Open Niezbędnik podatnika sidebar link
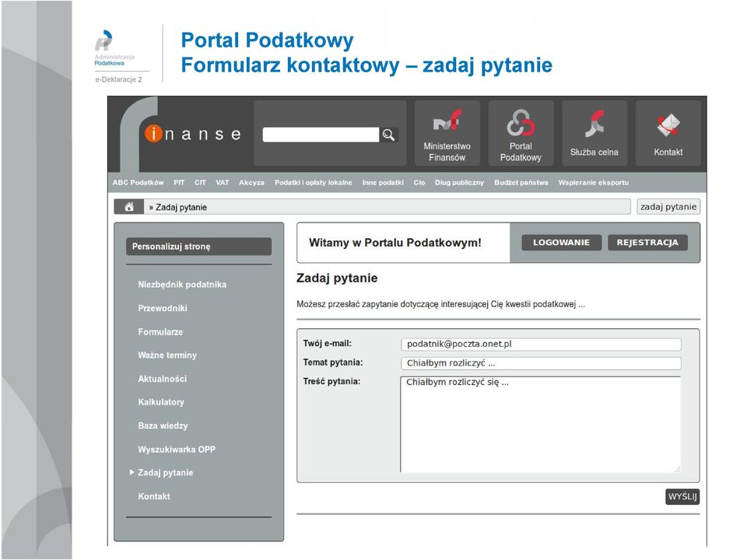This screenshot has width=747, height=560. pyautogui.click(x=182, y=285)
